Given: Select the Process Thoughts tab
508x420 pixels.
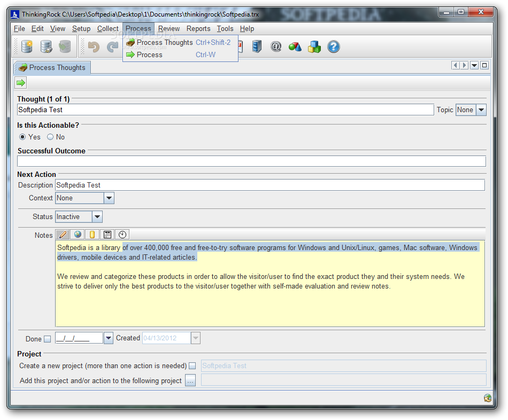Looking at the screenshot, I should [x=52, y=67].
